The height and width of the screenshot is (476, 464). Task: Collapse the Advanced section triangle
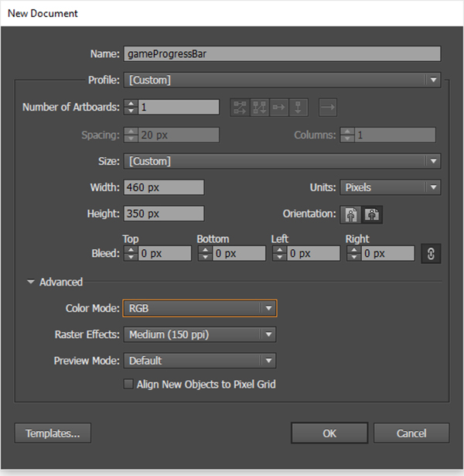31,282
